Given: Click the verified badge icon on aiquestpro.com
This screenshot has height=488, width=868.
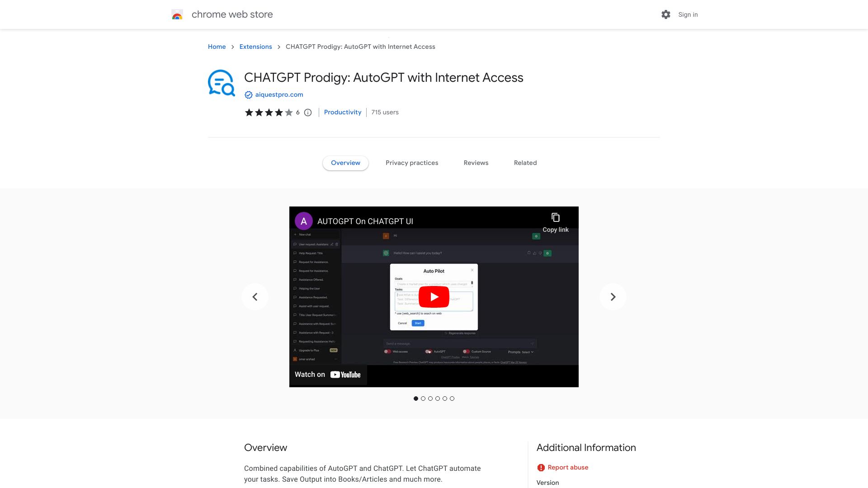Looking at the screenshot, I should (248, 94).
